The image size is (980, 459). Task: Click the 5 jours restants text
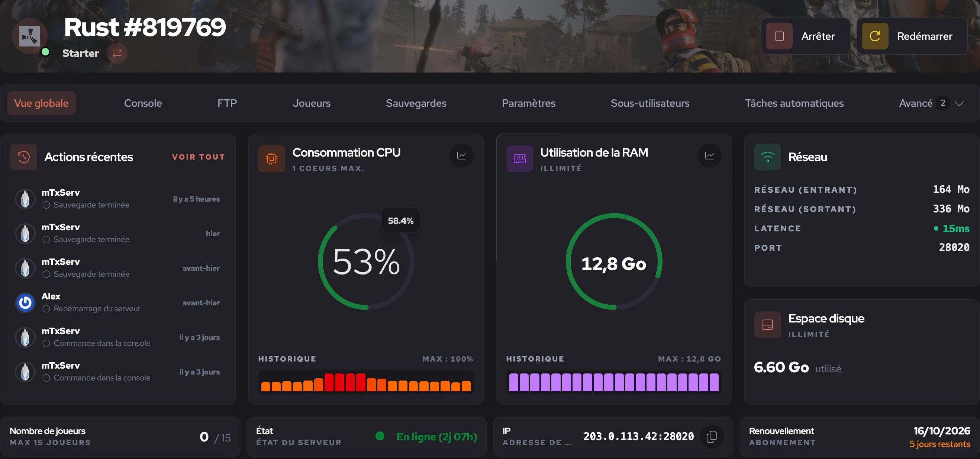pos(940,444)
